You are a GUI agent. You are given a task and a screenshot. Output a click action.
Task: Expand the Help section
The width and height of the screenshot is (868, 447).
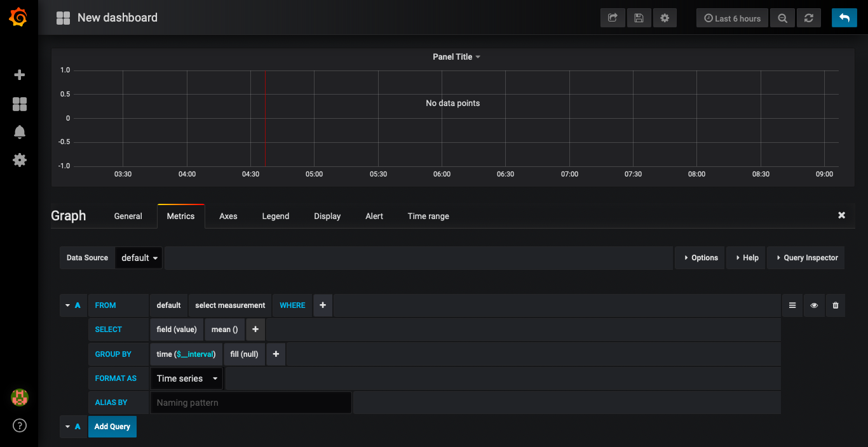747,258
